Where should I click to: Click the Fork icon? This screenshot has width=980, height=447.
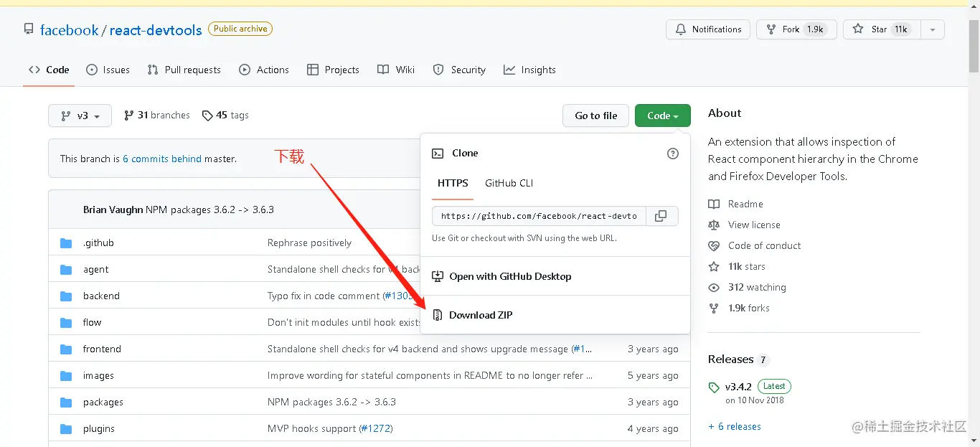771,29
